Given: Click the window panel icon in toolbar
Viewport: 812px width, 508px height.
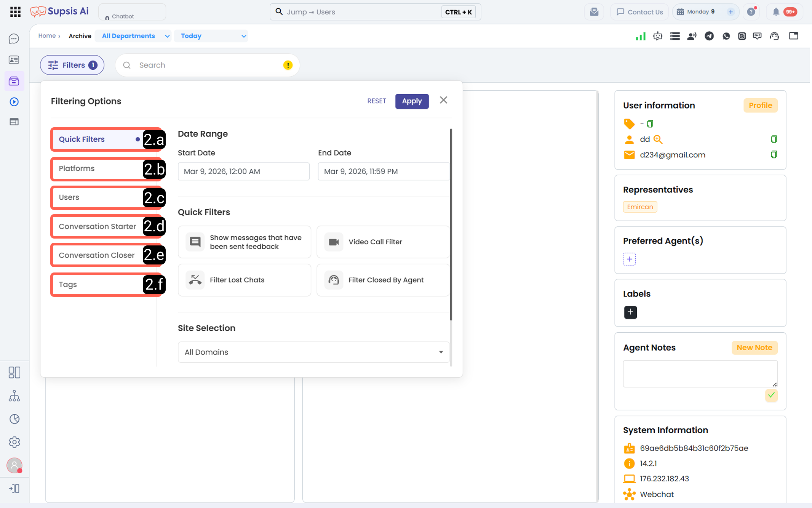Looking at the screenshot, I should point(793,36).
